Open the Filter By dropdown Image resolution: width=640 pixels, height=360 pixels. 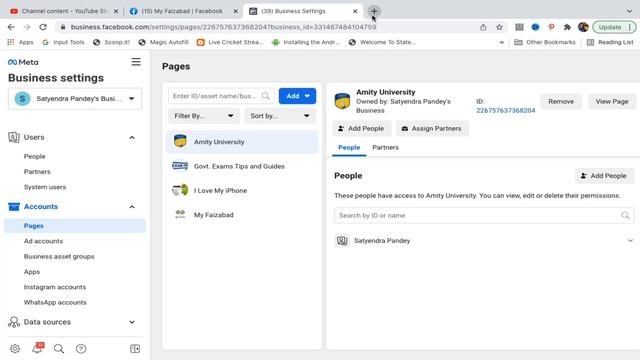click(204, 116)
